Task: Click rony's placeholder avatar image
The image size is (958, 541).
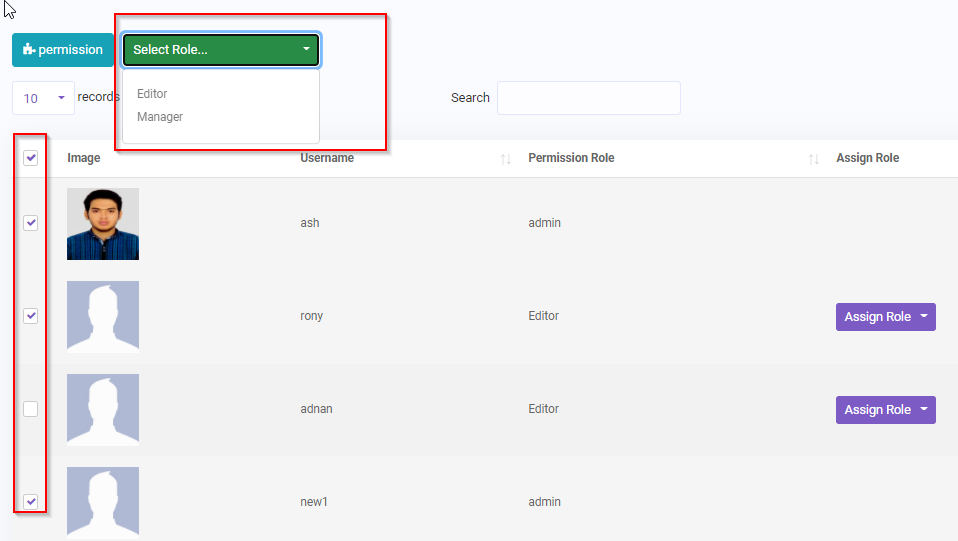Action: (x=103, y=317)
